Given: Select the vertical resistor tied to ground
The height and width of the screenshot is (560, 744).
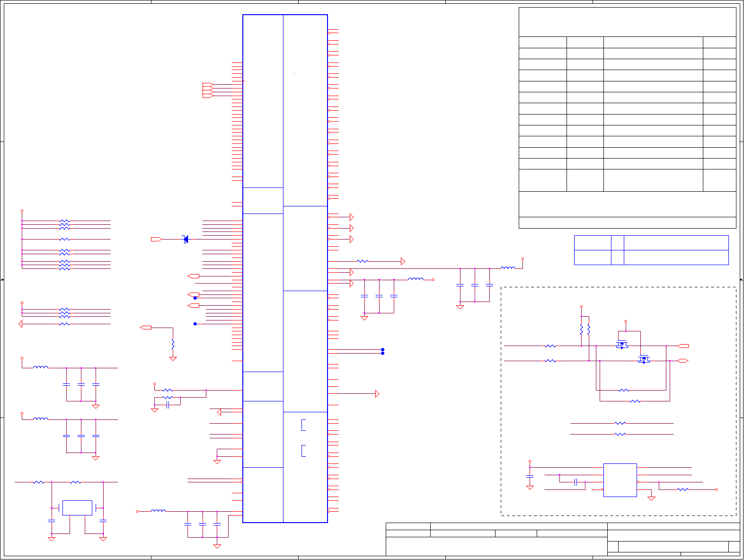Looking at the screenshot, I should click(x=173, y=344).
